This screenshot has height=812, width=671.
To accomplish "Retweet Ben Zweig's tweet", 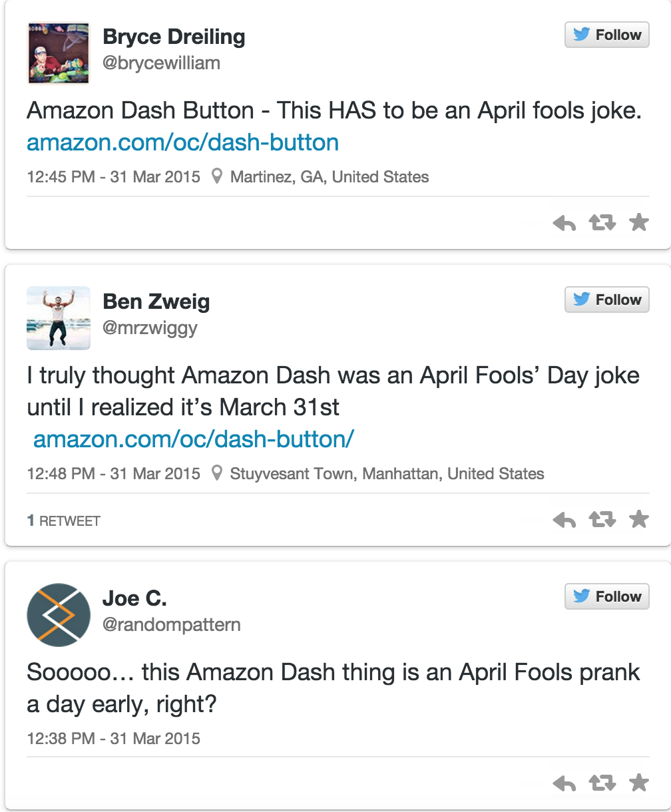I will pos(602,520).
